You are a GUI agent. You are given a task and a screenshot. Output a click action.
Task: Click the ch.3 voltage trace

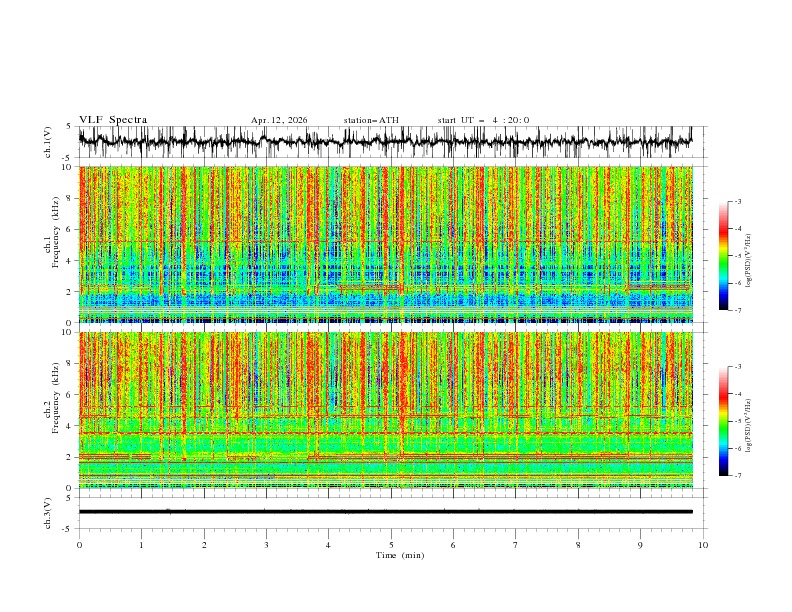click(x=385, y=512)
